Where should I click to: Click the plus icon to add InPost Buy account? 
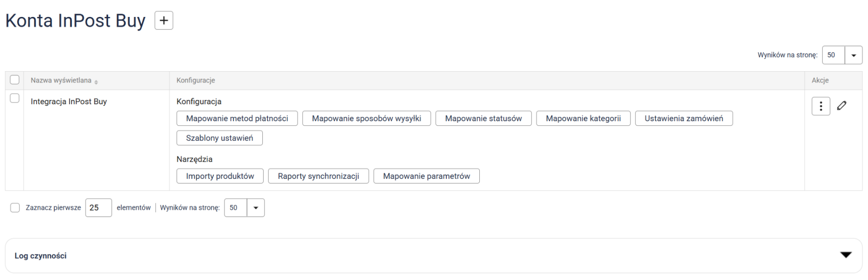[x=164, y=20]
